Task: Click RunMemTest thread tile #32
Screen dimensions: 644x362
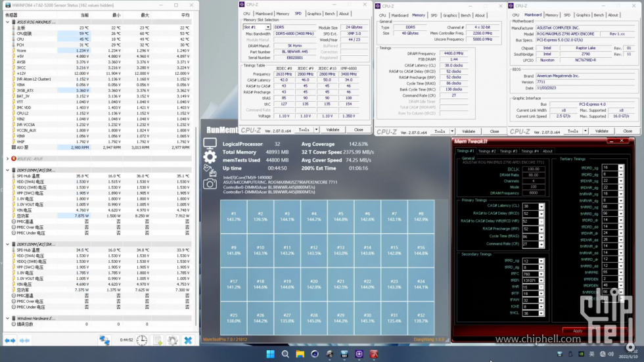Action: coord(421,318)
